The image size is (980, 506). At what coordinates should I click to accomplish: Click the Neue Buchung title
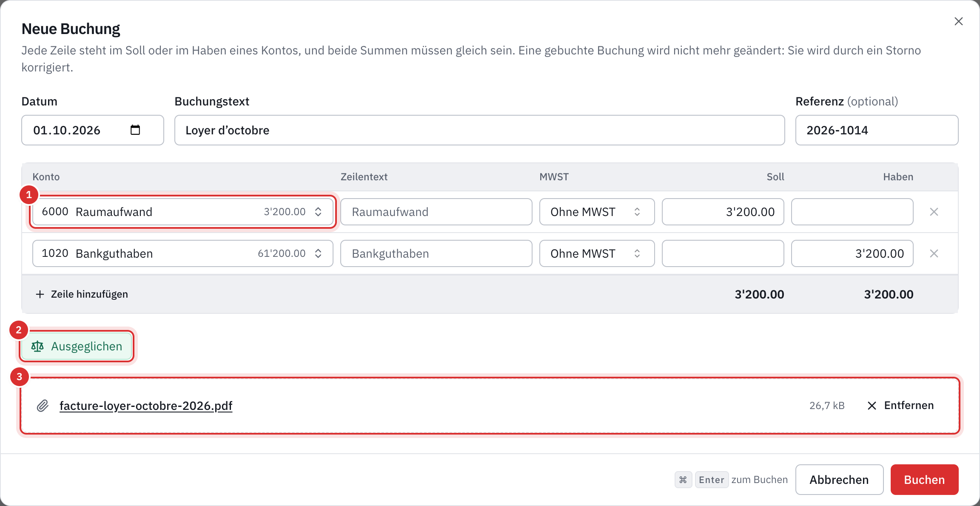[x=71, y=29]
